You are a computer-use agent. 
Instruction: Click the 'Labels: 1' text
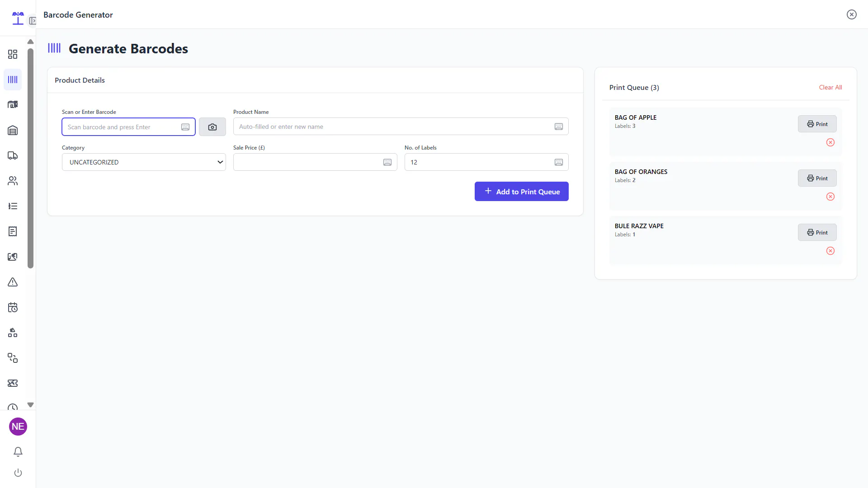(625, 235)
